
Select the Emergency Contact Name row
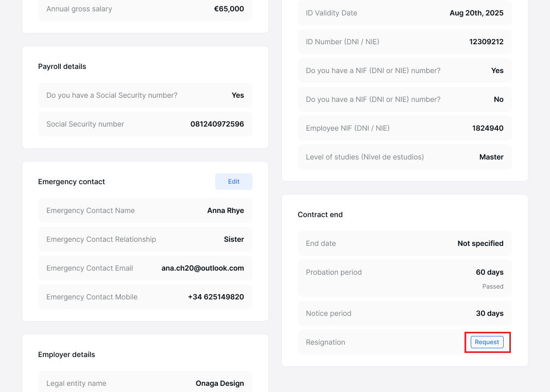(x=145, y=210)
